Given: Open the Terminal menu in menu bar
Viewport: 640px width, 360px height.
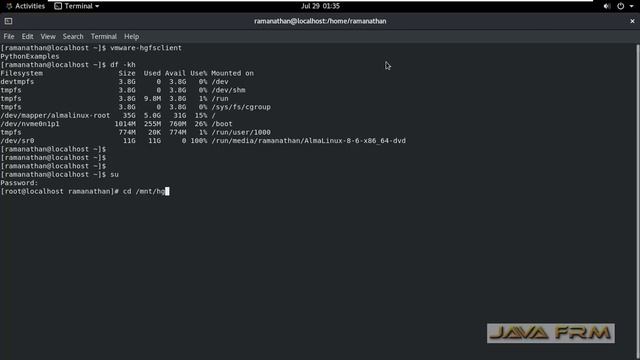Looking at the screenshot, I should [x=104, y=36].
